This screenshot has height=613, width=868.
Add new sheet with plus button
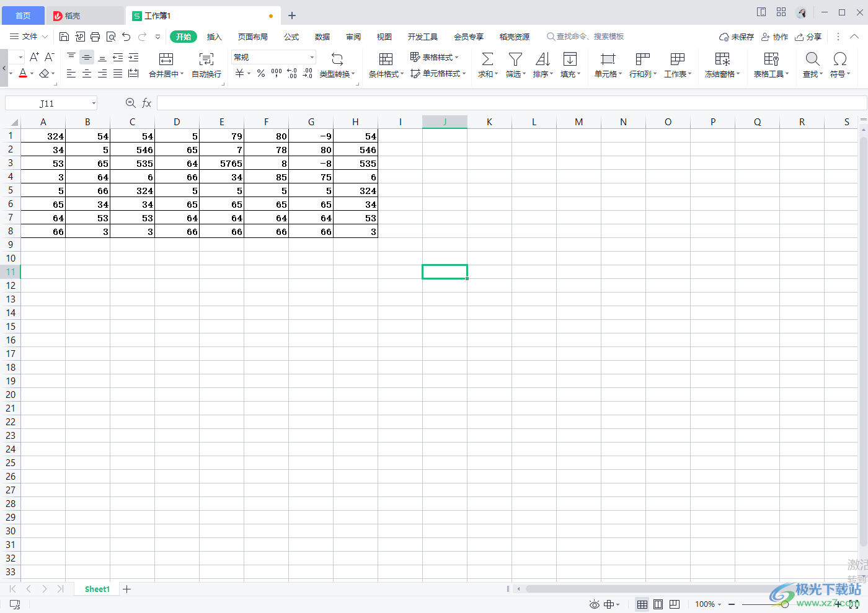click(126, 589)
